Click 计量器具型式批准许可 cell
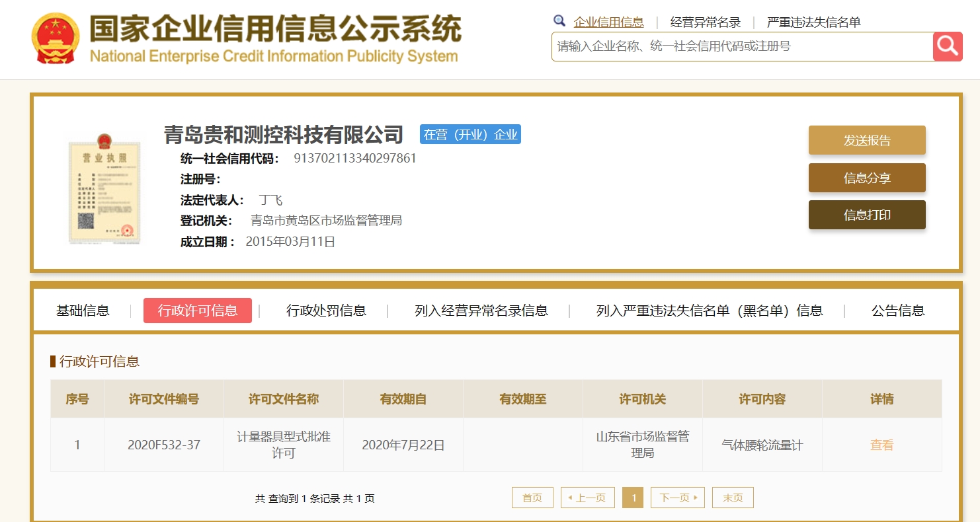980x522 pixels. tap(284, 445)
